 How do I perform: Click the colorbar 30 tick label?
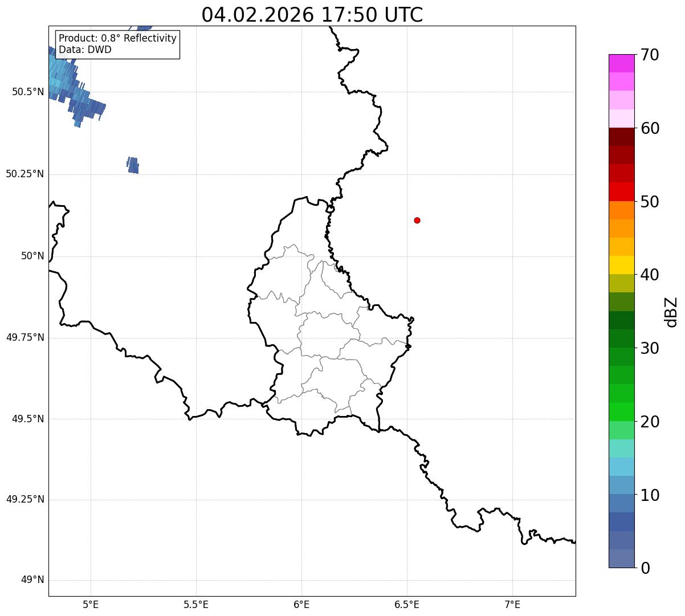point(650,348)
